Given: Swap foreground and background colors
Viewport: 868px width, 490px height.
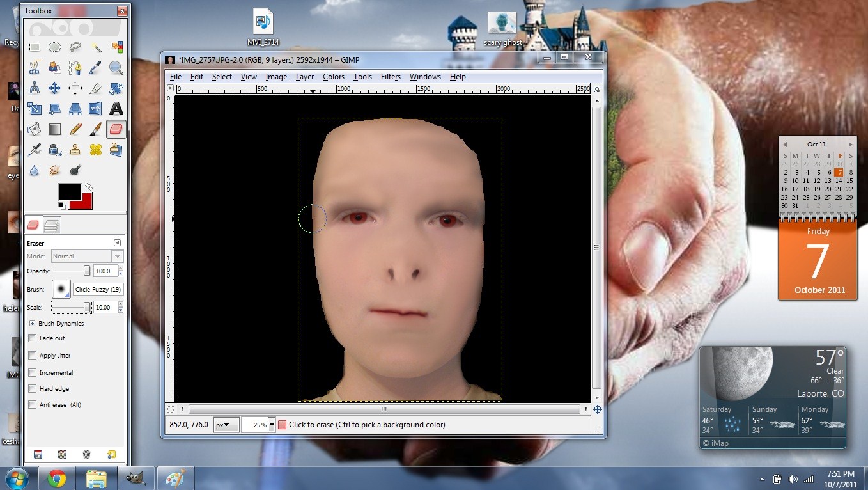Looking at the screenshot, I should 89,187.
